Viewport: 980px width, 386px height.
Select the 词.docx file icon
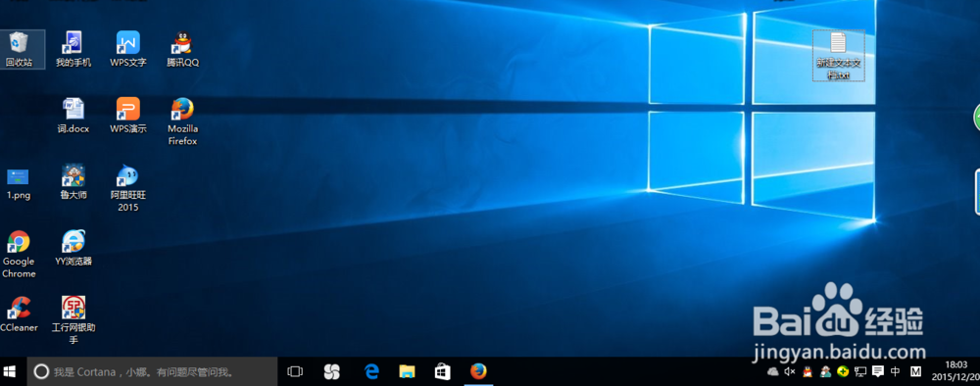click(73, 116)
